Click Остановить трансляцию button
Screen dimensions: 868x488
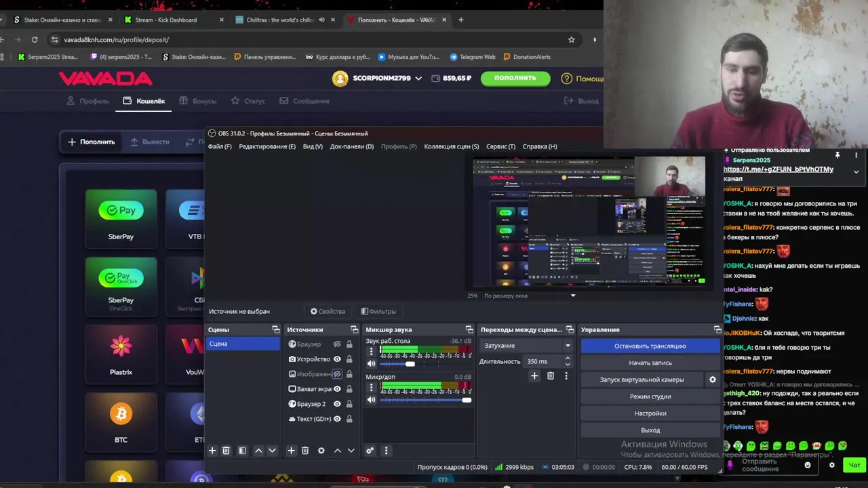[650, 346]
